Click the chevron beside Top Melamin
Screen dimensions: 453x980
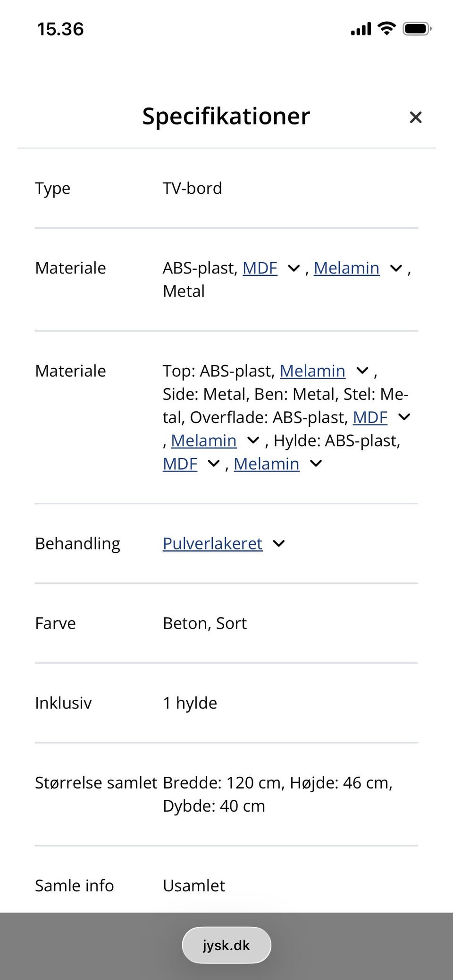(362, 371)
